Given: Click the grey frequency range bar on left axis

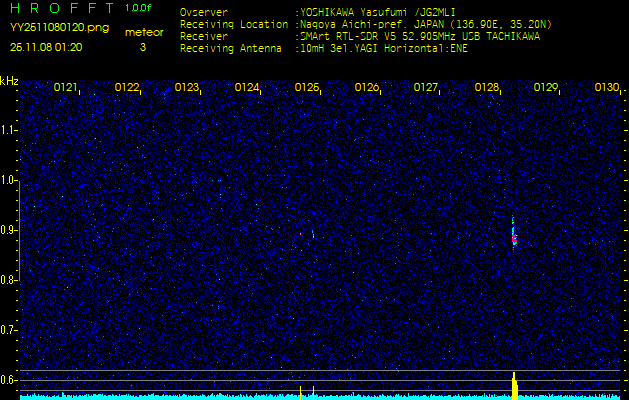Looking at the screenshot, I should 19,230.
